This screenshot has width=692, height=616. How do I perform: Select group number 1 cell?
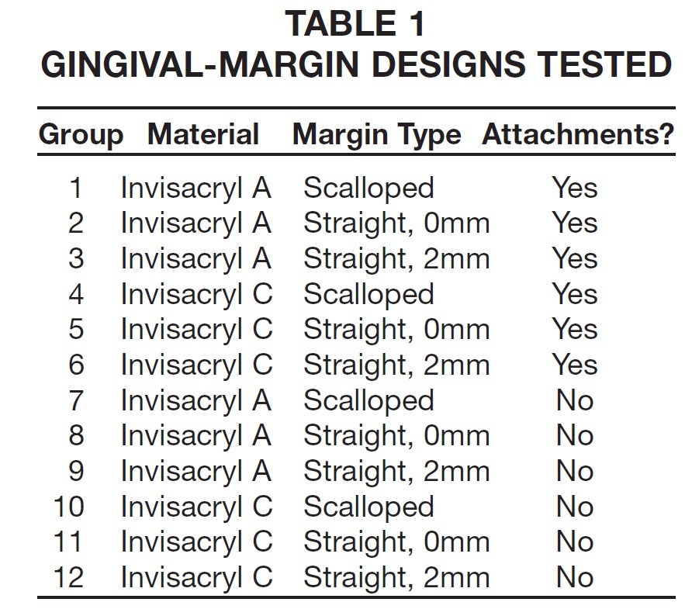pos(76,188)
